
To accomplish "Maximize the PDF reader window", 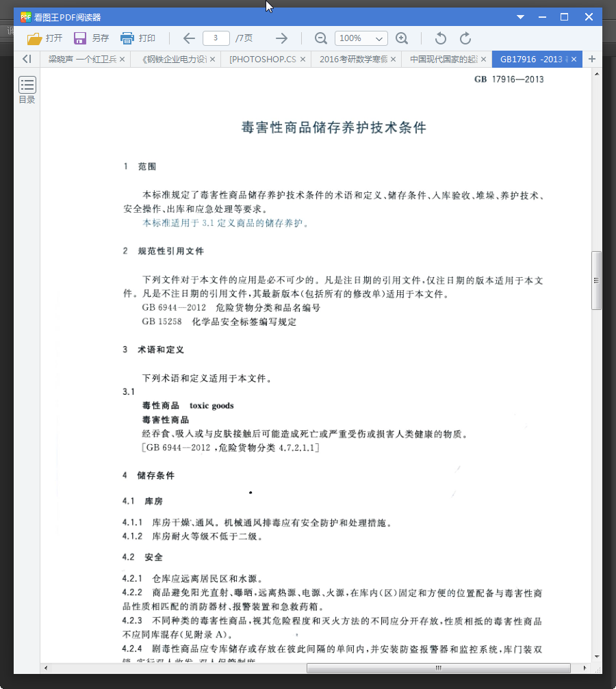I will pyautogui.click(x=564, y=17).
